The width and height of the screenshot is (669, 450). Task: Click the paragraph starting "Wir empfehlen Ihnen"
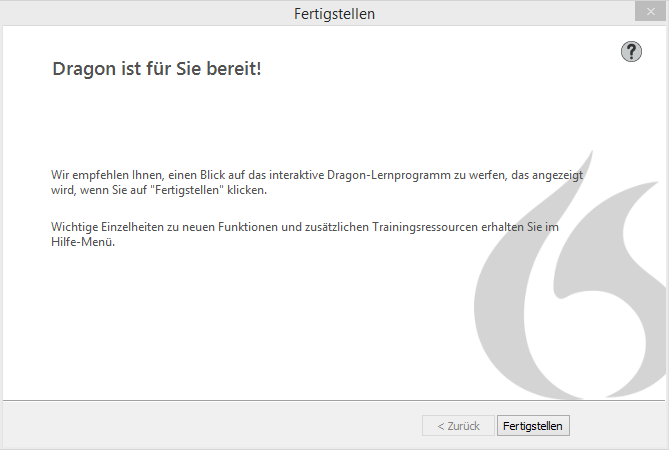coord(317,182)
